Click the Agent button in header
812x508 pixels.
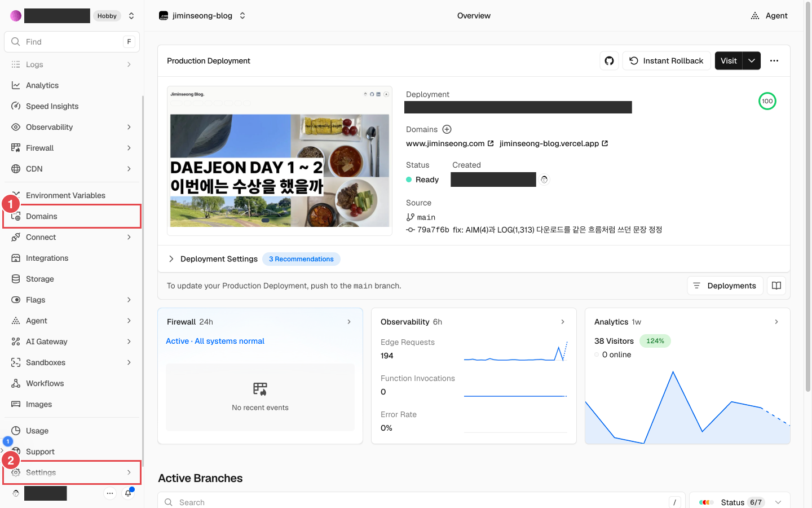pyautogui.click(x=769, y=16)
